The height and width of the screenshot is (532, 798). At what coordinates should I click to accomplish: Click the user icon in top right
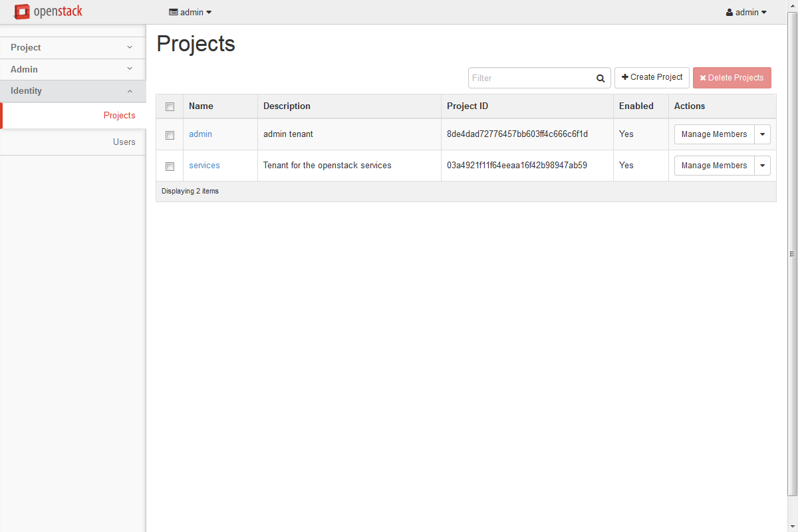(730, 12)
